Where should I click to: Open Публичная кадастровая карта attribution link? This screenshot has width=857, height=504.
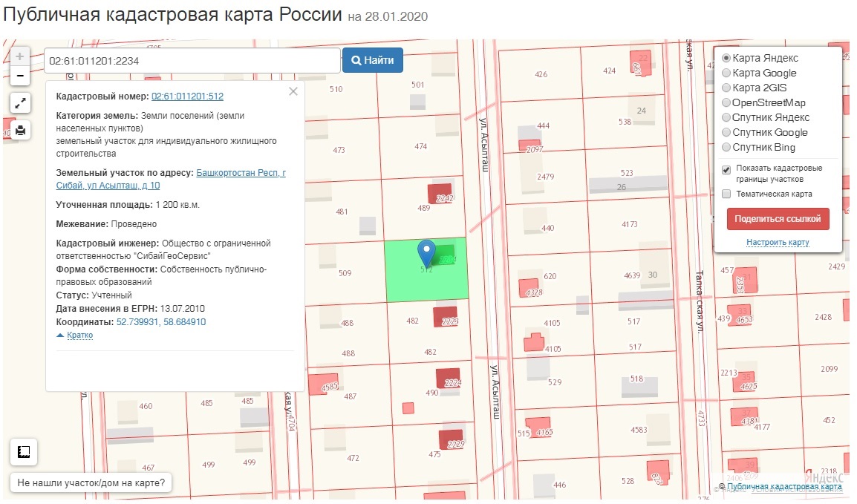pyautogui.click(x=784, y=486)
